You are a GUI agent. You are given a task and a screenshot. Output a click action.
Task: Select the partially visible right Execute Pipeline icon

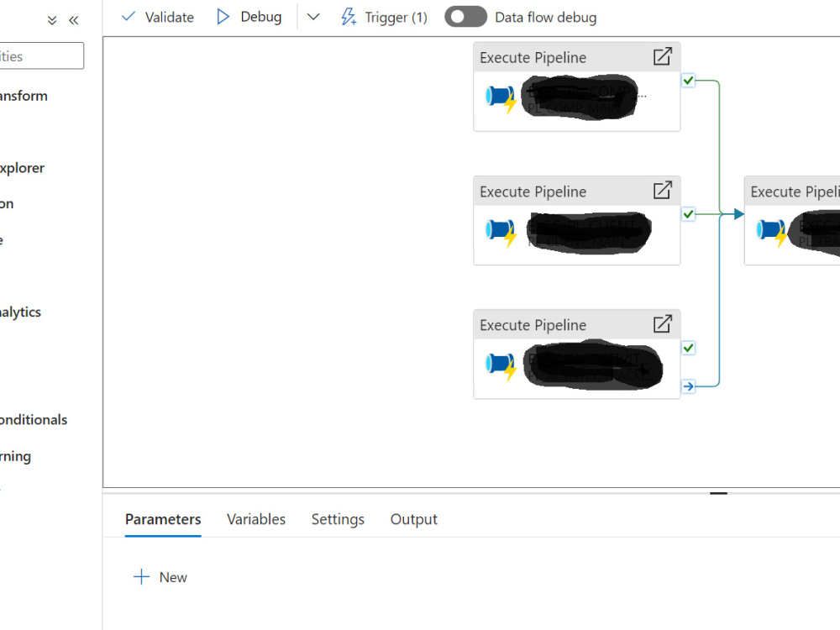click(772, 232)
